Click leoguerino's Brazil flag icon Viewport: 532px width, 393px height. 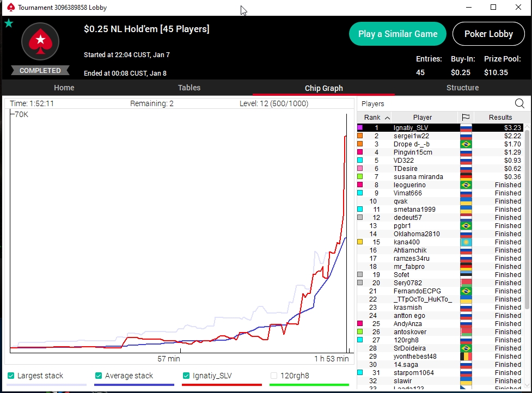tap(466, 185)
